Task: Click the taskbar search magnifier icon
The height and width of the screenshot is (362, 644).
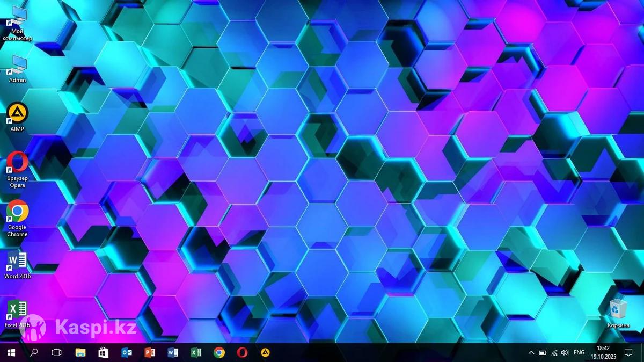Action: pos(34,352)
